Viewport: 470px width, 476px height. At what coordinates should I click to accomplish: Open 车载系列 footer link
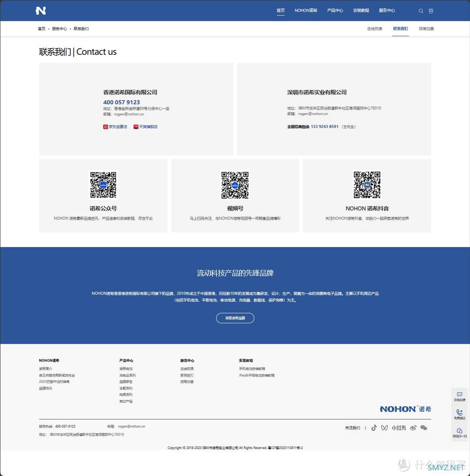(126, 388)
